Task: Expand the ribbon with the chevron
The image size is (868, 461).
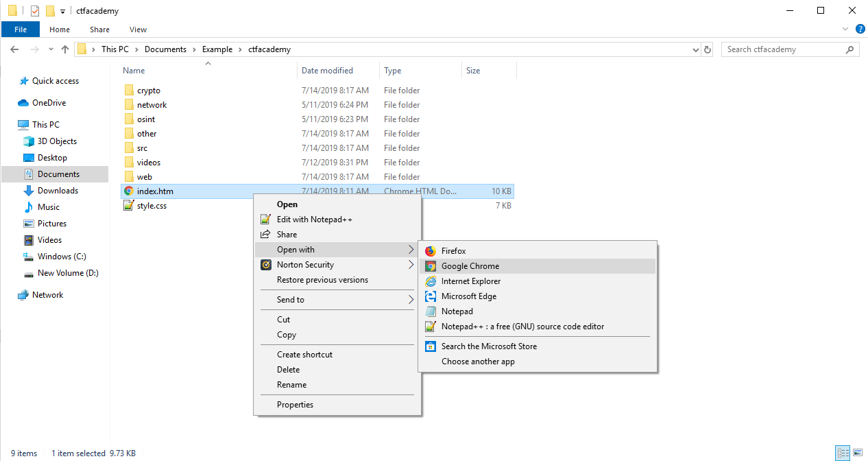Action: [845, 29]
